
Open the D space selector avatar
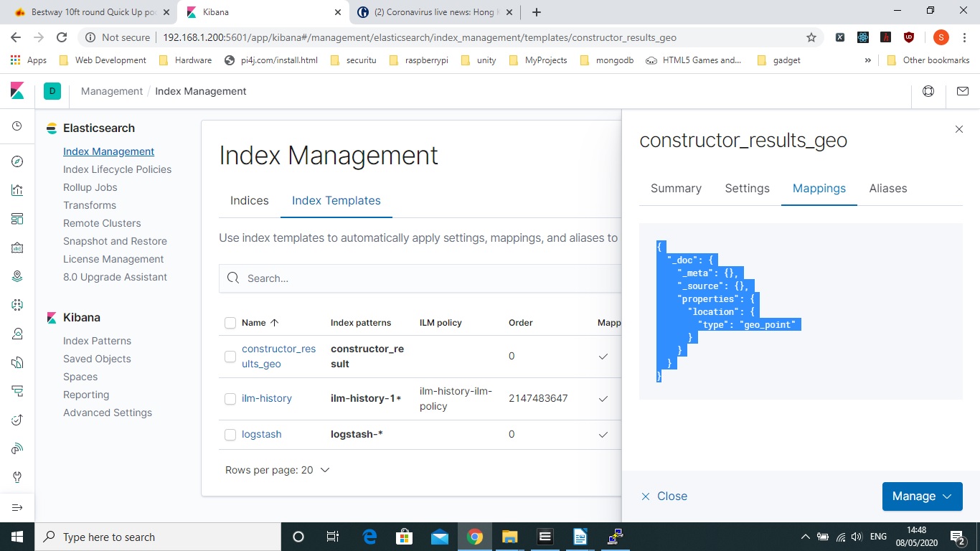(52, 91)
